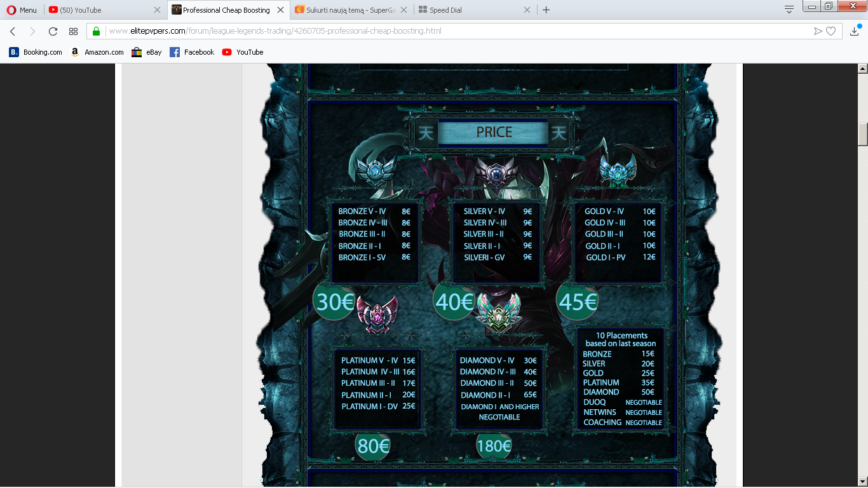
Task: Click the 40€ Silver total badge
Action: [454, 302]
